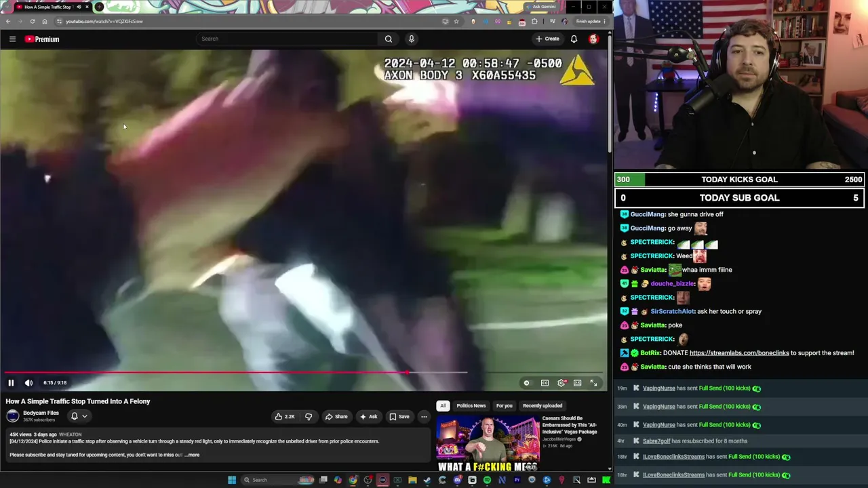This screenshot has width=868, height=488.
Task: Click the 2.2K like count
Action: (x=290, y=417)
